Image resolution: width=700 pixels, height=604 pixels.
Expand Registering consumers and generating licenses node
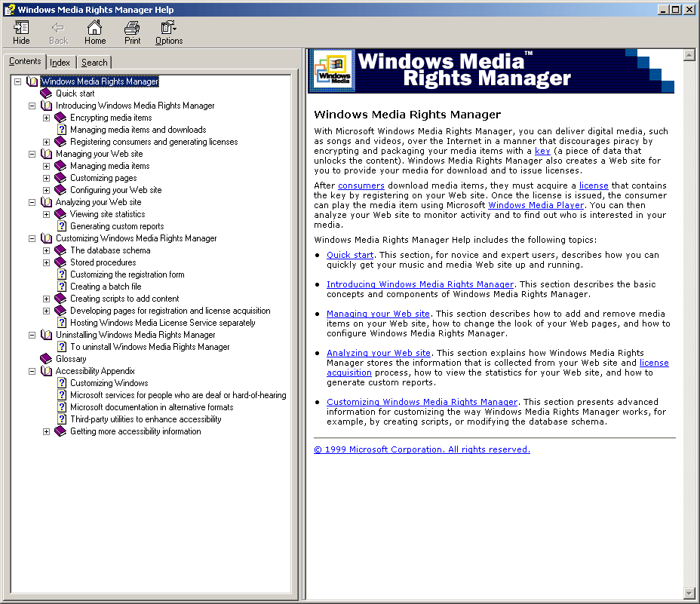coord(47,142)
